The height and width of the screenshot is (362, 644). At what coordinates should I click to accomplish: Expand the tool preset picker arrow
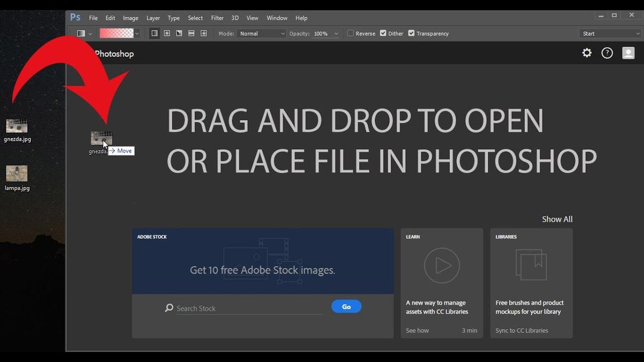click(91, 34)
